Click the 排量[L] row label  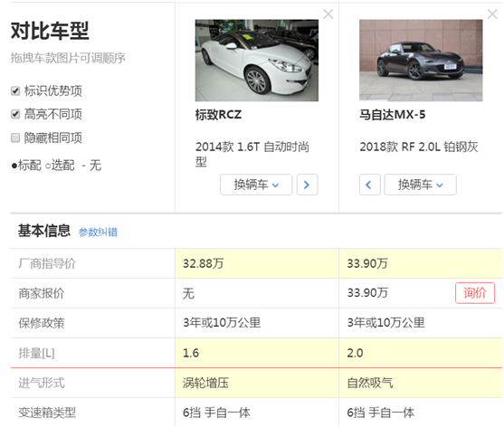point(36,353)
